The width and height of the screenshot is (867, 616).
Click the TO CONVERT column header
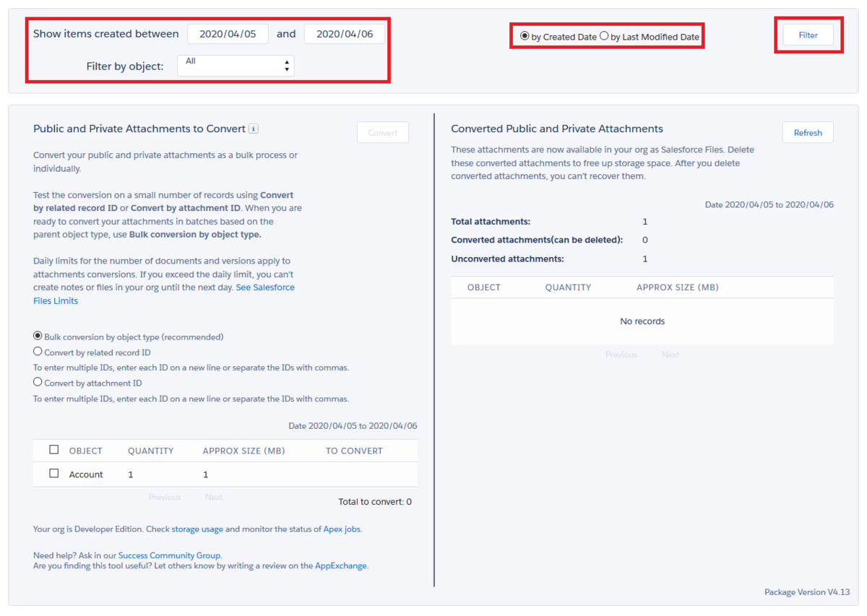pos(354,451)
